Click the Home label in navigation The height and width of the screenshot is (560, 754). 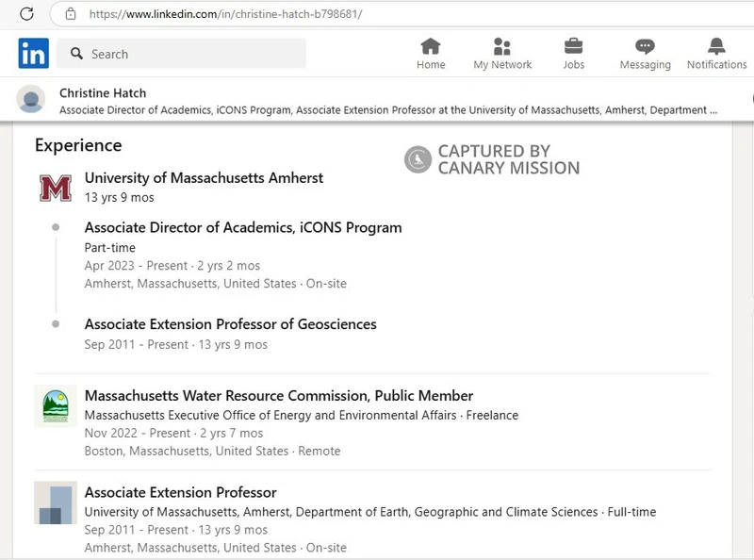tap(431, 64)
